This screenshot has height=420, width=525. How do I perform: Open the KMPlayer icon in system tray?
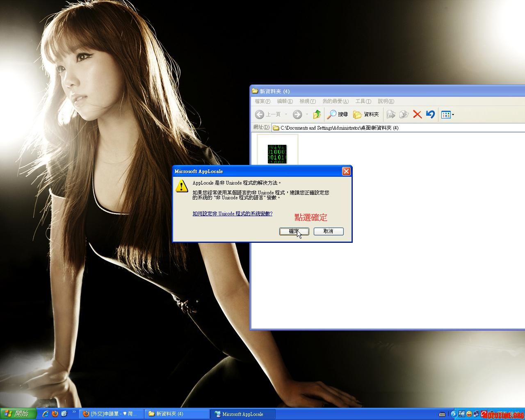pyautogui.click(x=461, y=414)
